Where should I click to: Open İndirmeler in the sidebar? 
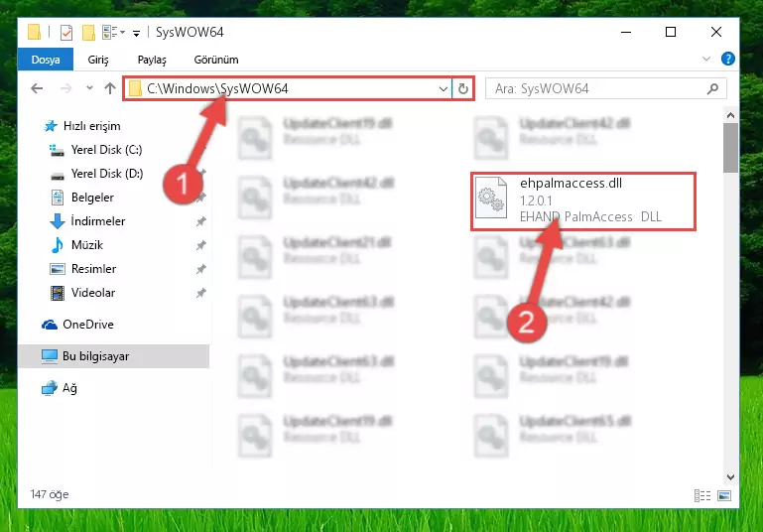coord(98,221)
